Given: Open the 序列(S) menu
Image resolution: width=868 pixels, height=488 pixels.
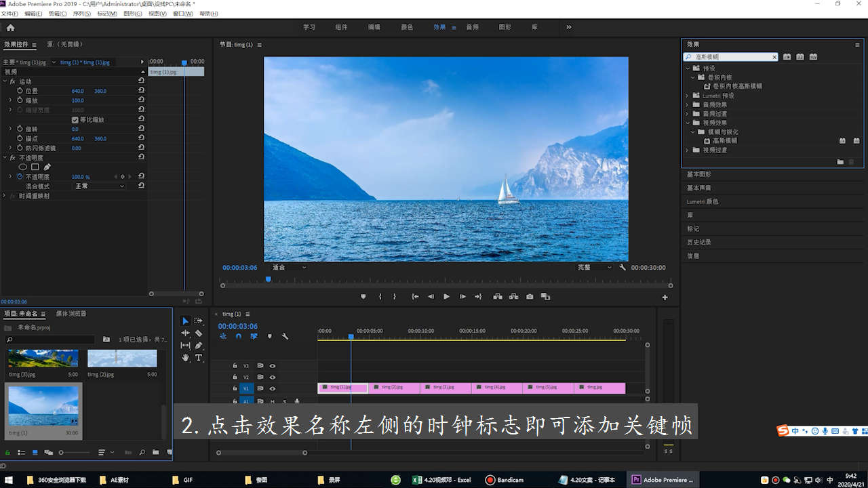Looking at the screenshot, I should 82,14.
